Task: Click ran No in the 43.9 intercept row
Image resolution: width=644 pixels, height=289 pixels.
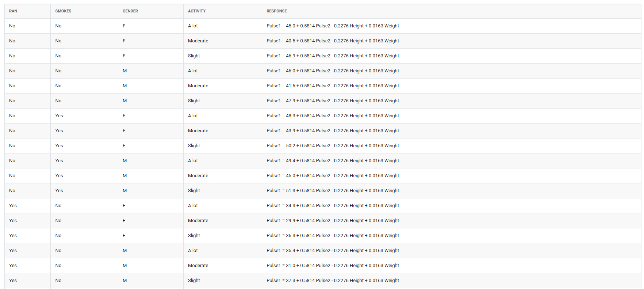Action: point(12,131)
